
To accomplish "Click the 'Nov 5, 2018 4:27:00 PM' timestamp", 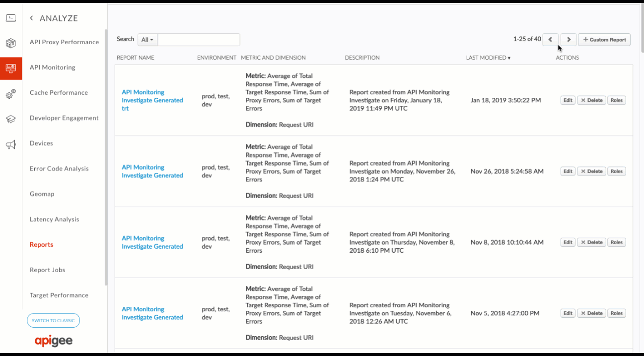I will click(505, 313).
